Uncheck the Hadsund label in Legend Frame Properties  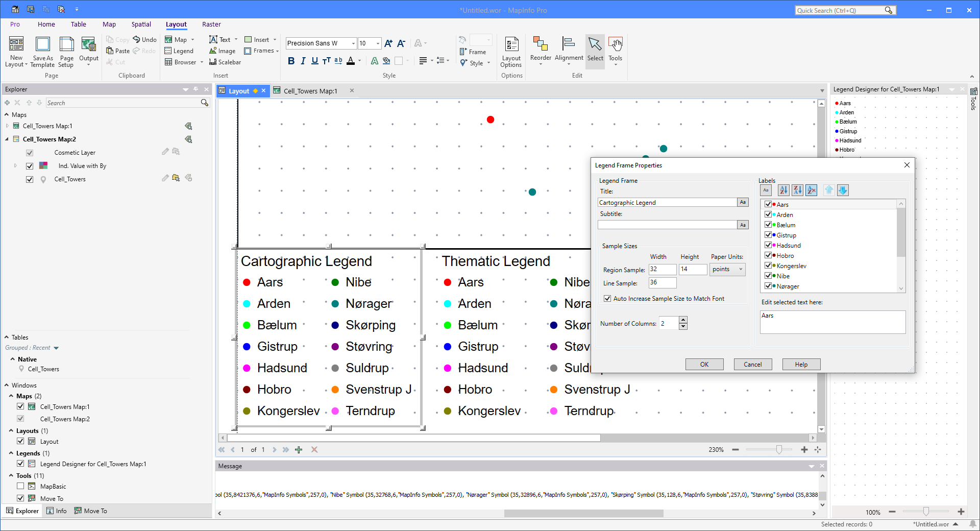768,245
